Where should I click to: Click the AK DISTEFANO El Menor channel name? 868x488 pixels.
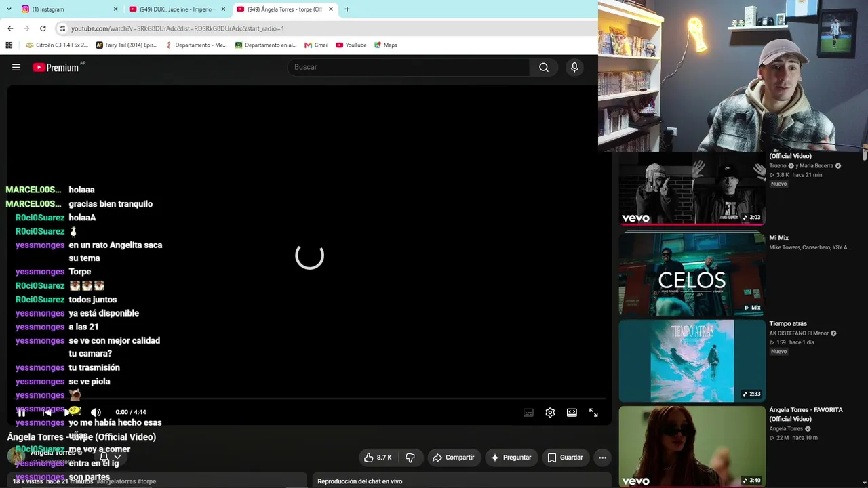[x=799, y=333]
